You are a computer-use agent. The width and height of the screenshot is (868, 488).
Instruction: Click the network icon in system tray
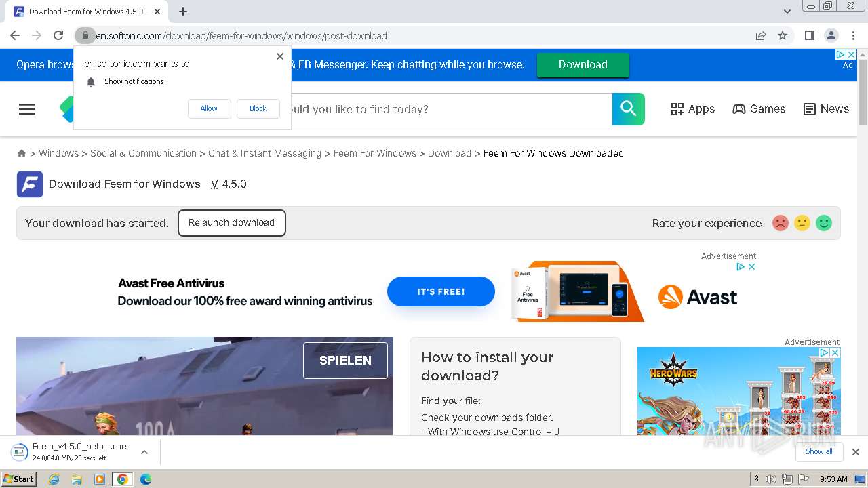pos(787,479)
